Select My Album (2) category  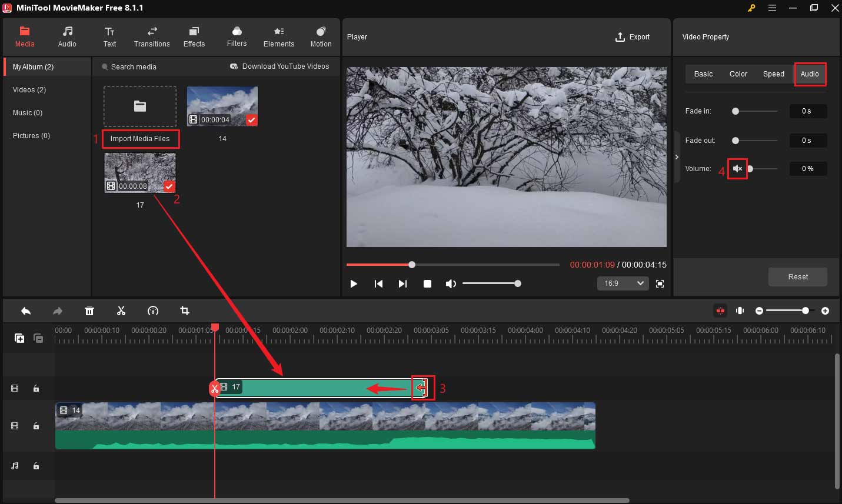[47, 66]
